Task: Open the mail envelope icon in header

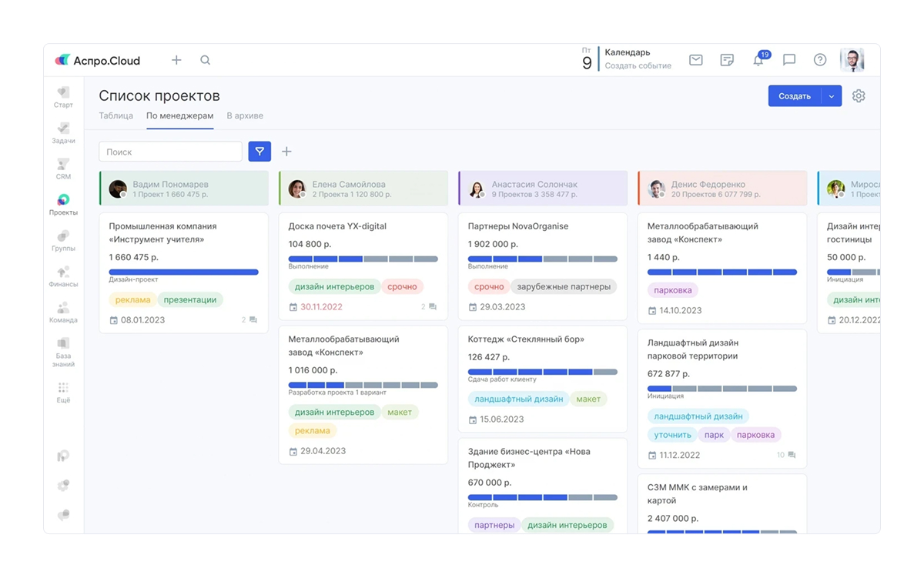Action: pyautogui.click(x=695, y=60)
